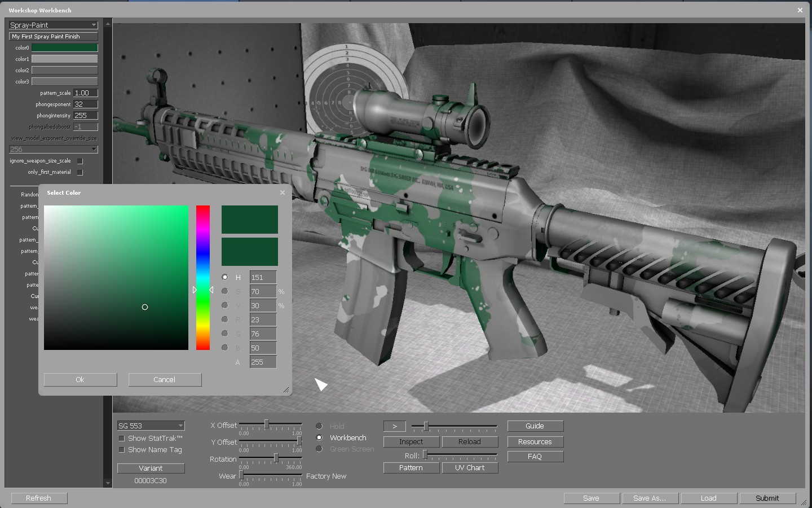Select the S (saturation) radio button
Screen dimensions: 812x508
pos(225,291)
